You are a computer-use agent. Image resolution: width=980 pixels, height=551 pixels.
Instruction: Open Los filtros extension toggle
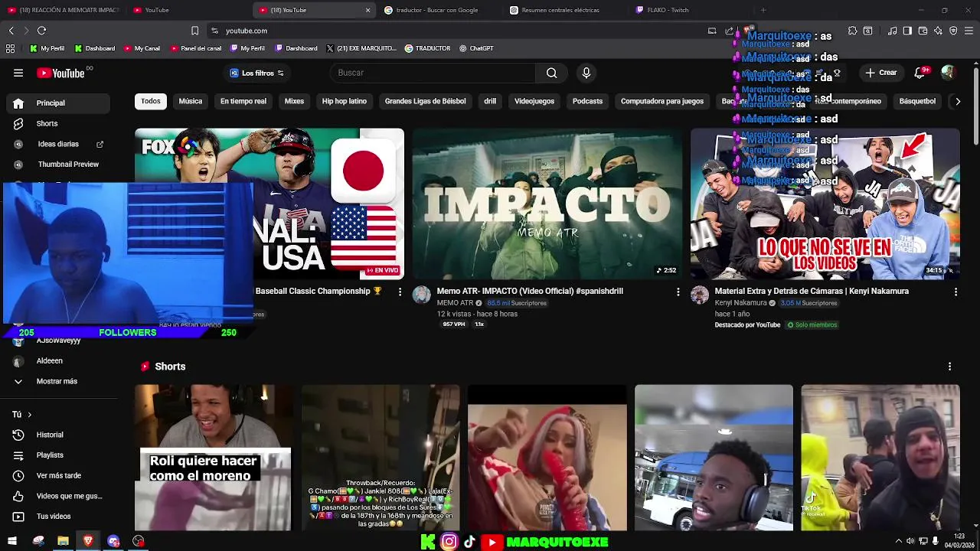coord(257,73)
